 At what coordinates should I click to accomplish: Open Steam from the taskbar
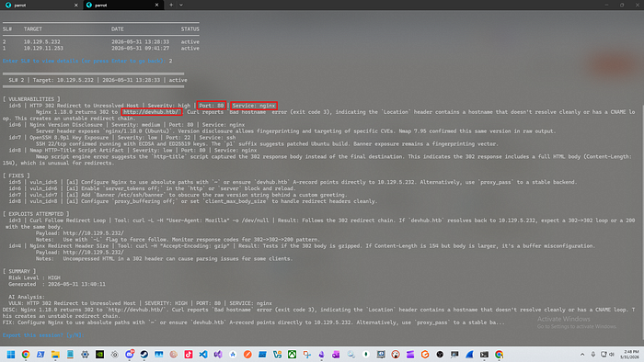point(144,355)
